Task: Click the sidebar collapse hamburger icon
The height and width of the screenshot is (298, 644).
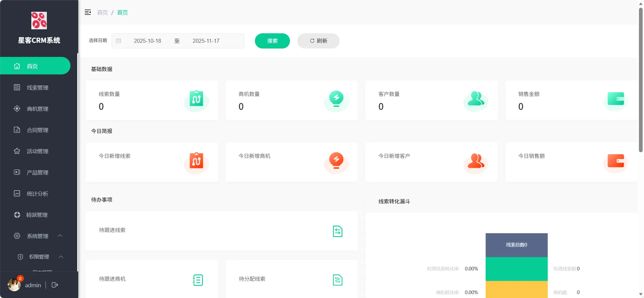Action: tap(88, 12)
